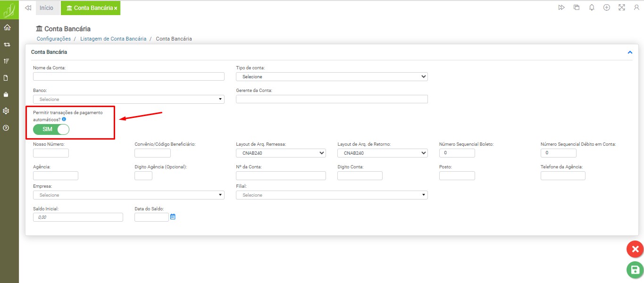644x283 pixels.
Task: Collapse the Conta Bancária panel chevron
Action: point(630,52)
